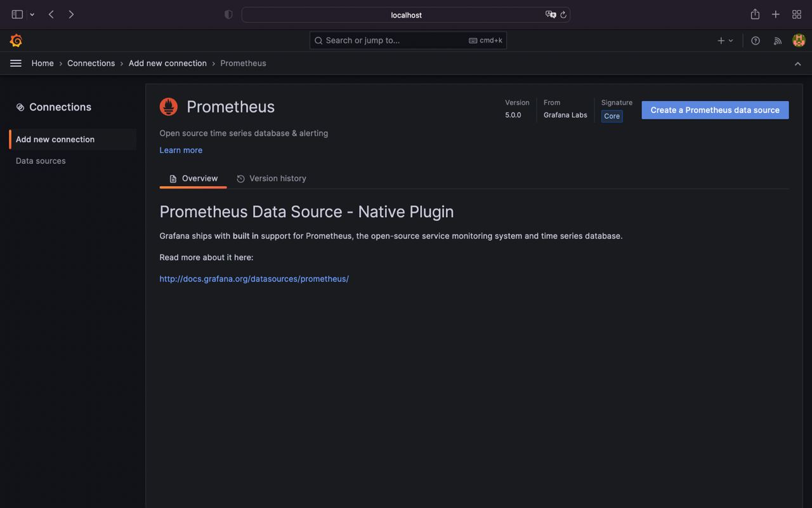This screenshot has height=508, width=812.
Task: Click Create a Prometheus data source button
Action: tap(715, 110)
